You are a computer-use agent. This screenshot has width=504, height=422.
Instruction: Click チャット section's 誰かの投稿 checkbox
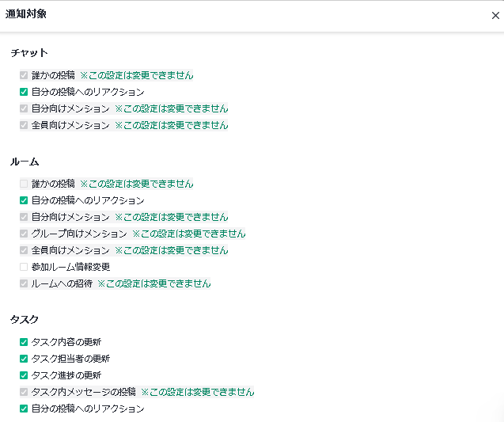click(x=24, y=75)
